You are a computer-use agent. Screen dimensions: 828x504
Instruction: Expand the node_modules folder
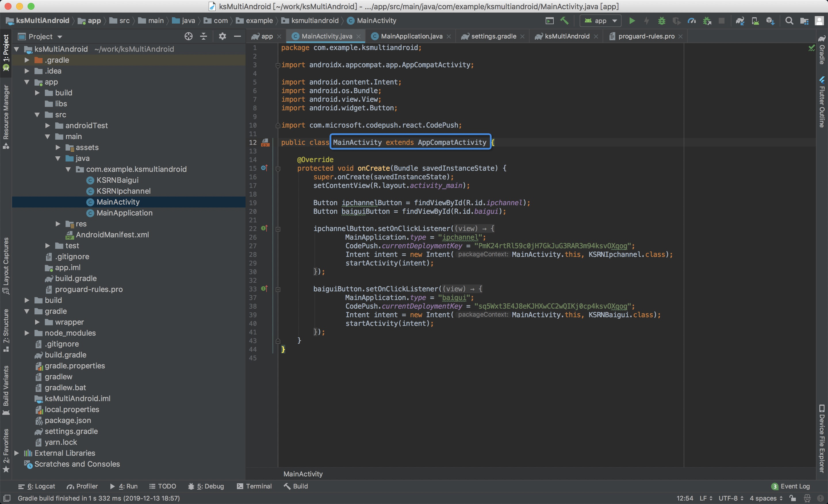pos(27,333)
